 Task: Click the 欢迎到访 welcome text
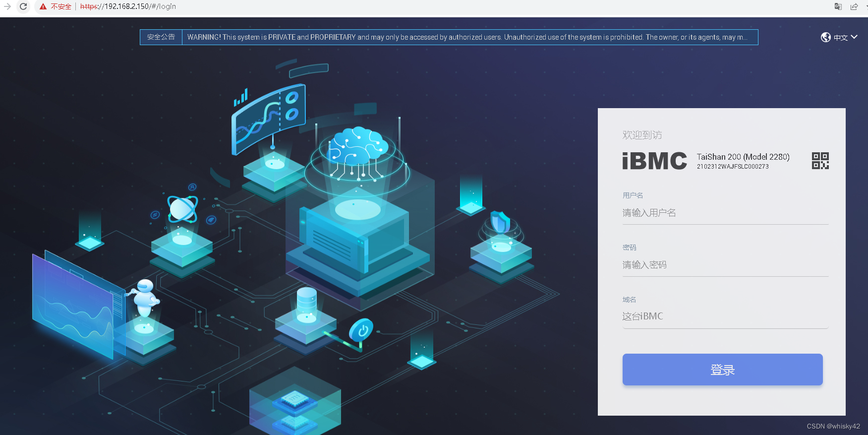click(x=642, y=135)
